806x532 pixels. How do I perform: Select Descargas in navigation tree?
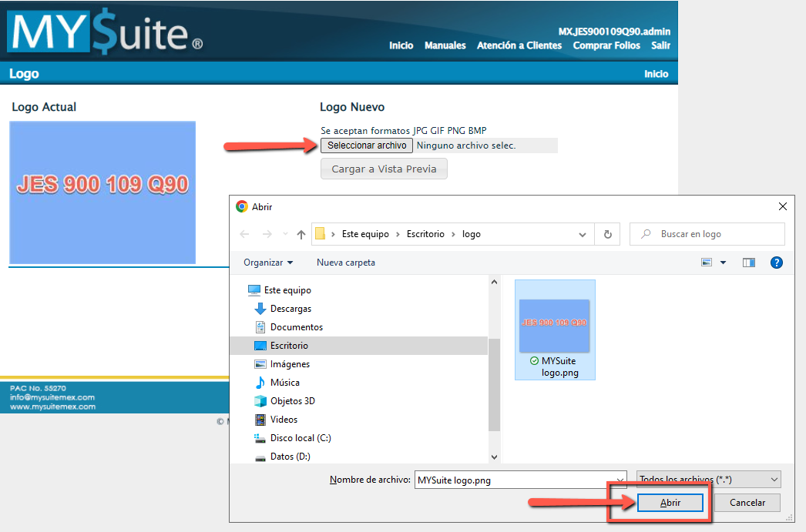(291, 309)
